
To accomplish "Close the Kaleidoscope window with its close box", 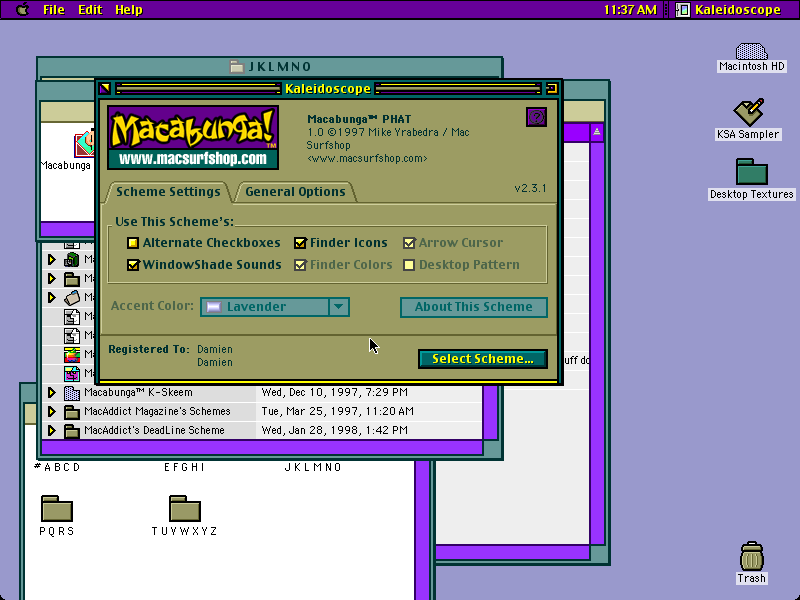I will tap(105, 89).
